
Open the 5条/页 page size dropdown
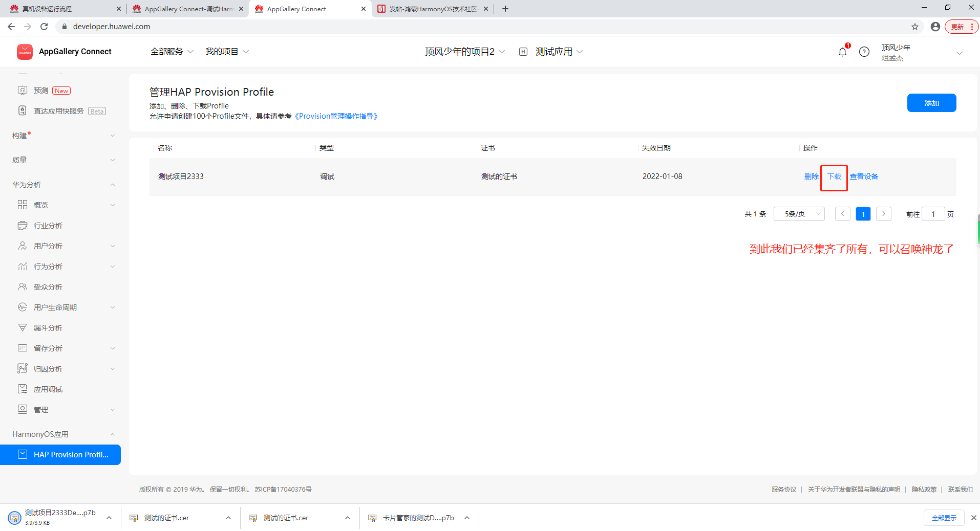pyautogui.click(x=799, y=214)
